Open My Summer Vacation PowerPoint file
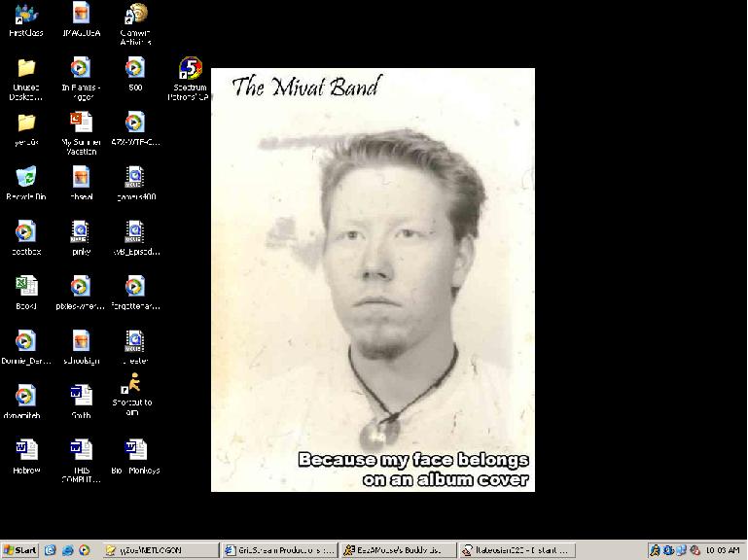The image size is (748, 560). pos(81,122)
